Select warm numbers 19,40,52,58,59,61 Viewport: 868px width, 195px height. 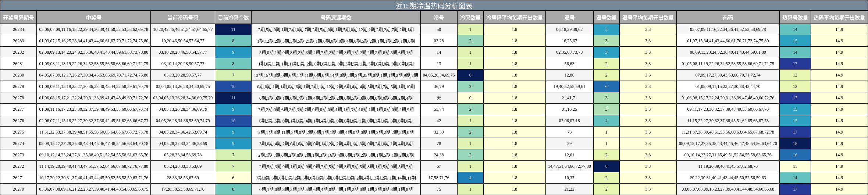(569, 86)
